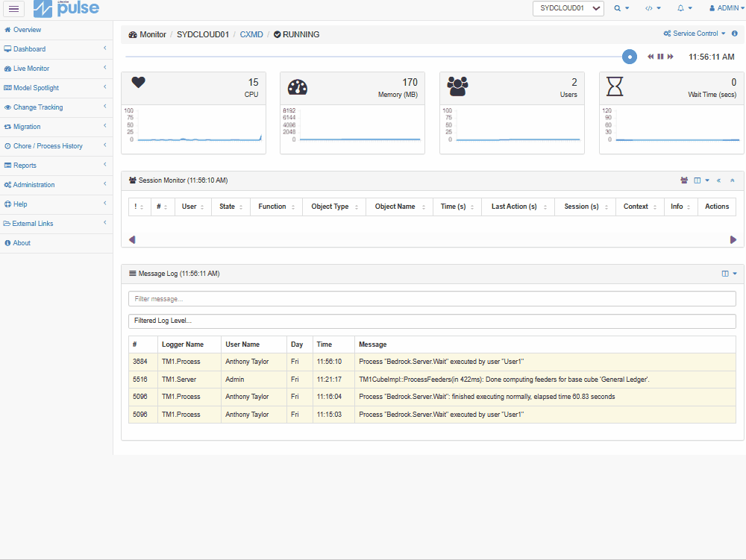Sort sessions by Context column
This screenshot has width=746, height=560.
point(640,207)
